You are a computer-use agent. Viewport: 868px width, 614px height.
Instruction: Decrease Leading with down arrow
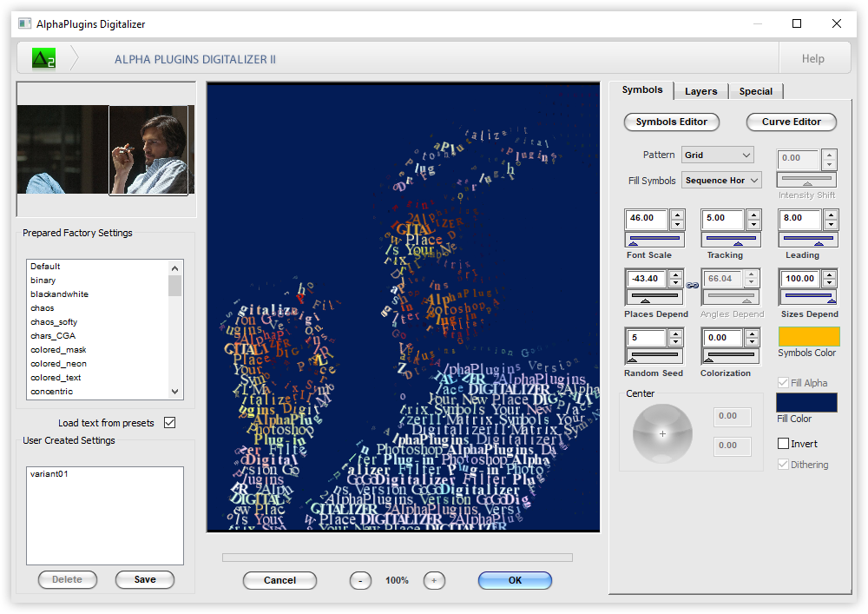(x=831, y=224)
